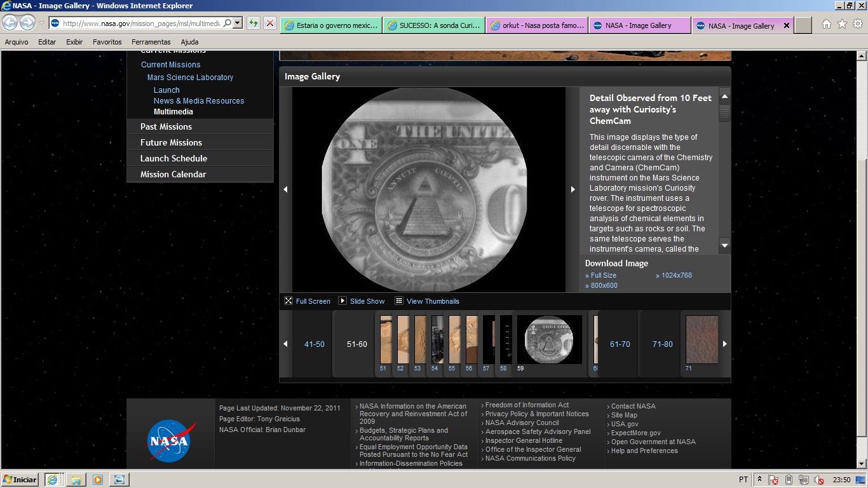Select Multimedia in the sidebar
Image resolution: width=868 pixels, height=488 pixels.
173,112
